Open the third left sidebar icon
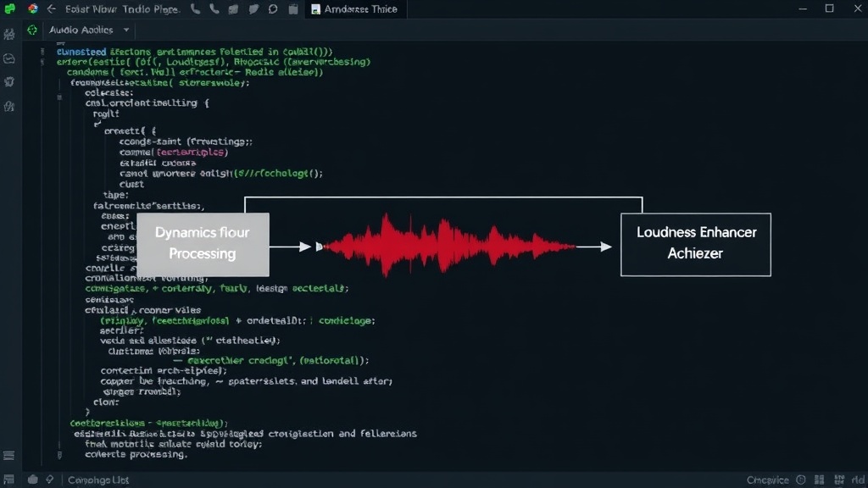This screenshot has height=488, width=868. tap(8, 82)
